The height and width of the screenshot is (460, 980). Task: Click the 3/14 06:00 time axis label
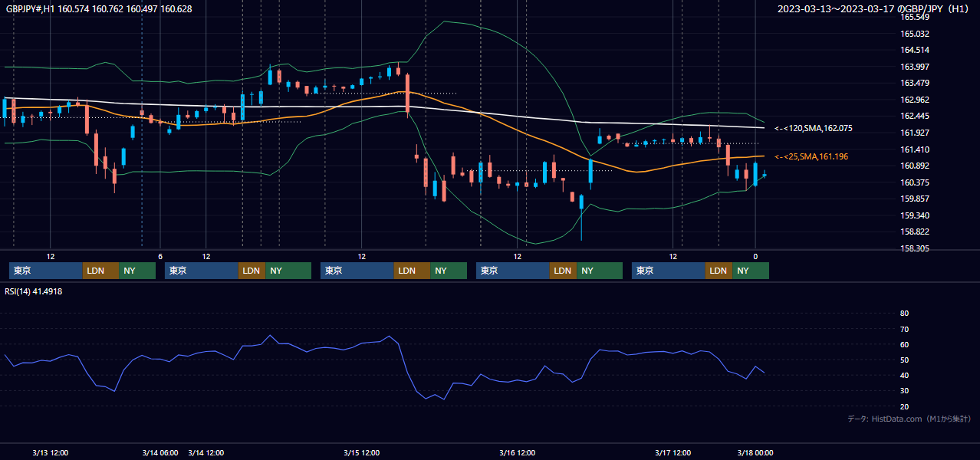point(160,453)
